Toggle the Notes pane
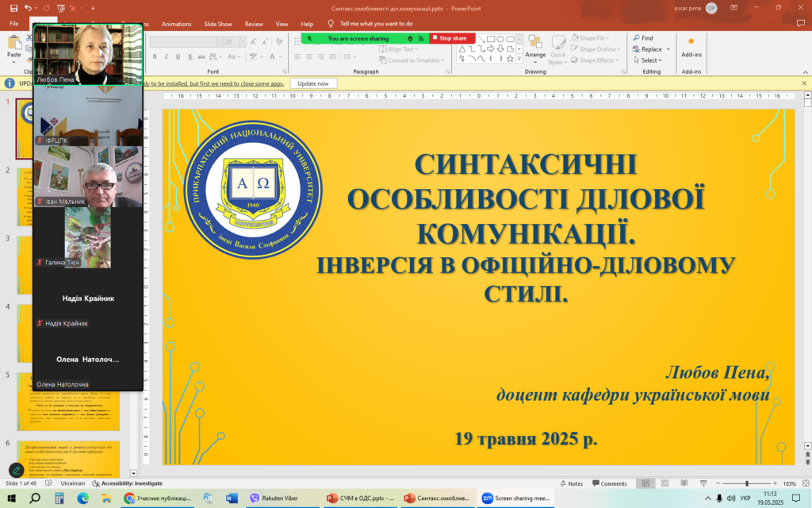812x508 pixels. coord(571,483)
